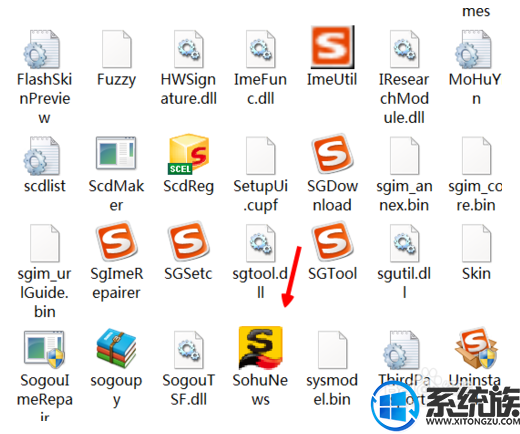Select the SGTool Sogou icon

tap(332, 241)
